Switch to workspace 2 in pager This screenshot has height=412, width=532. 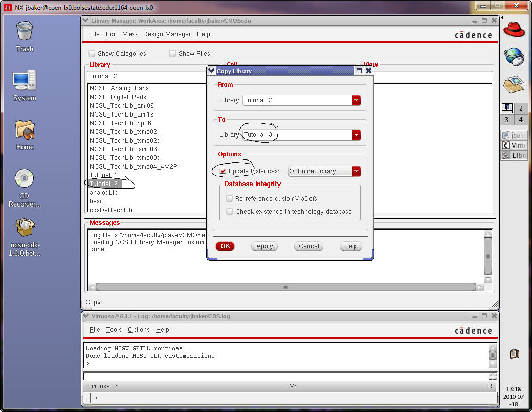tap(520, 108)
